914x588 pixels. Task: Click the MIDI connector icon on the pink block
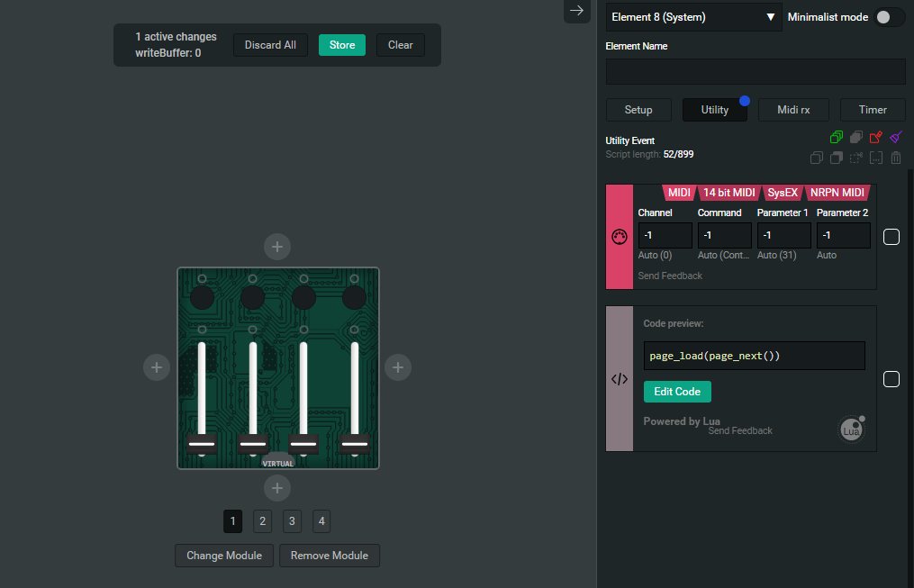[620, 237]
